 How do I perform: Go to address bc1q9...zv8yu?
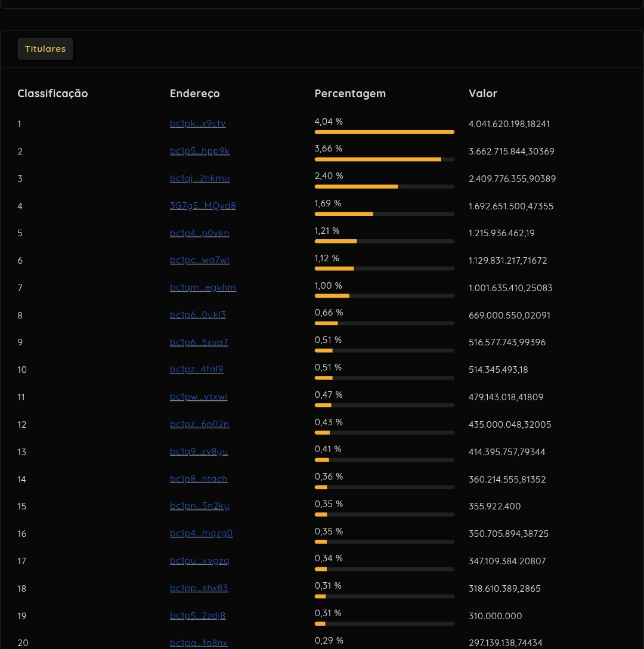tap(199, 451)
